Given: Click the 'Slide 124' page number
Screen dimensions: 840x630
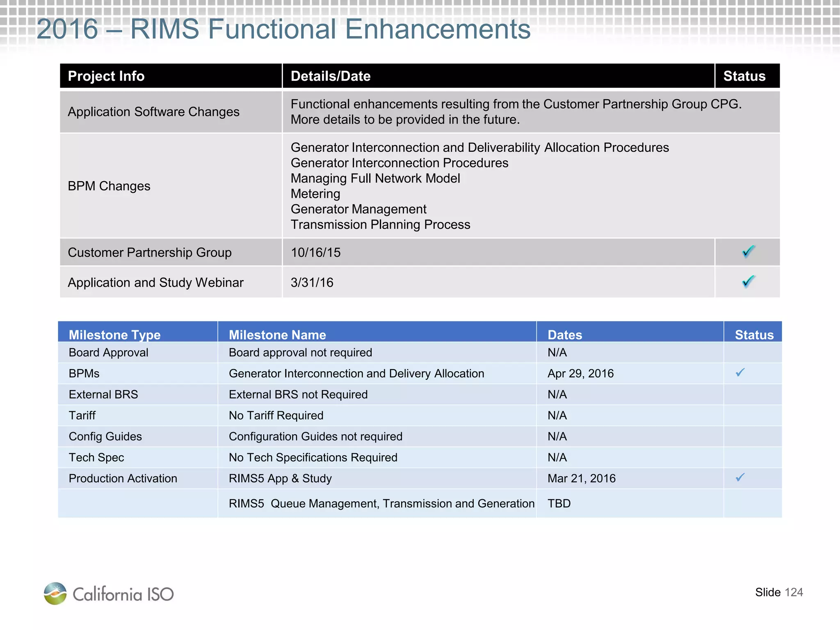Looking at the screenshot, I should point(779,592).
